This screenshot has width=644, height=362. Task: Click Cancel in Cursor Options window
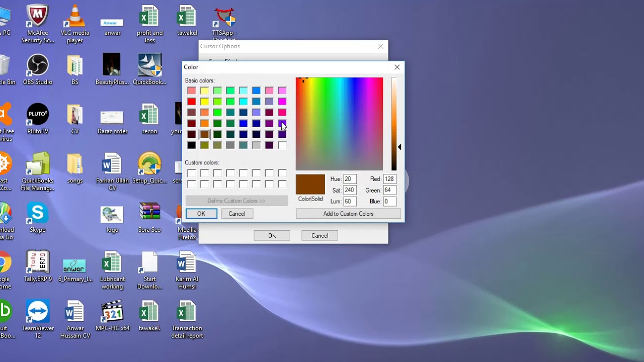click(x=319, y=235)
